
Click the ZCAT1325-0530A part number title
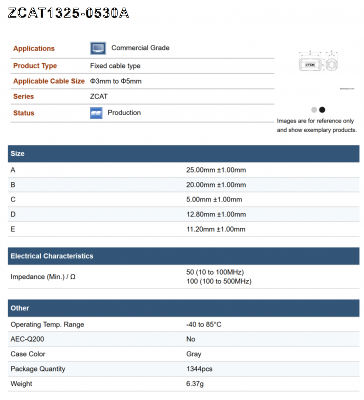(x=68, y=13)
